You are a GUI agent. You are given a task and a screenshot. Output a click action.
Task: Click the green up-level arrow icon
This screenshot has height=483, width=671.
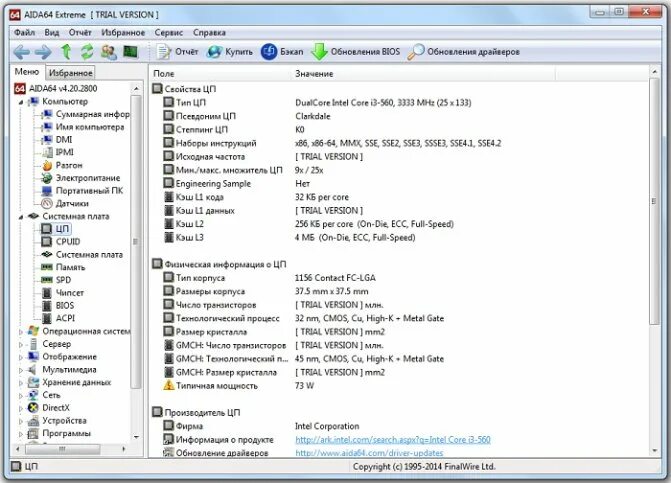(66, 52)
